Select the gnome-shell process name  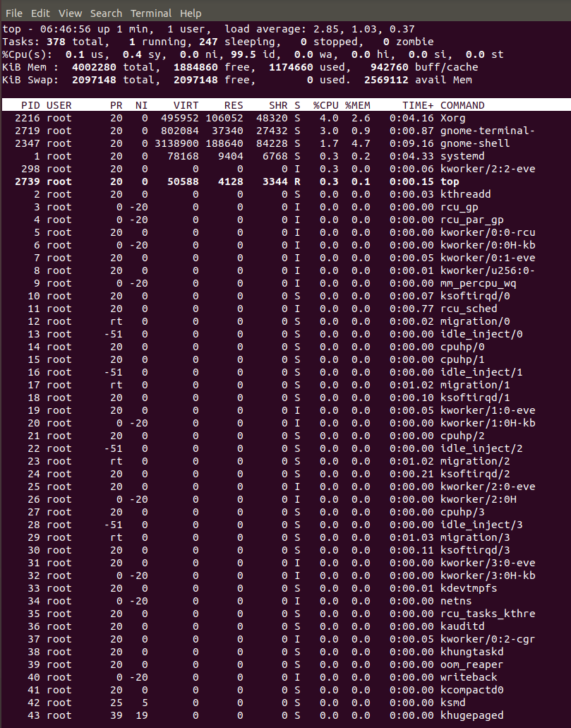(475, 143)
